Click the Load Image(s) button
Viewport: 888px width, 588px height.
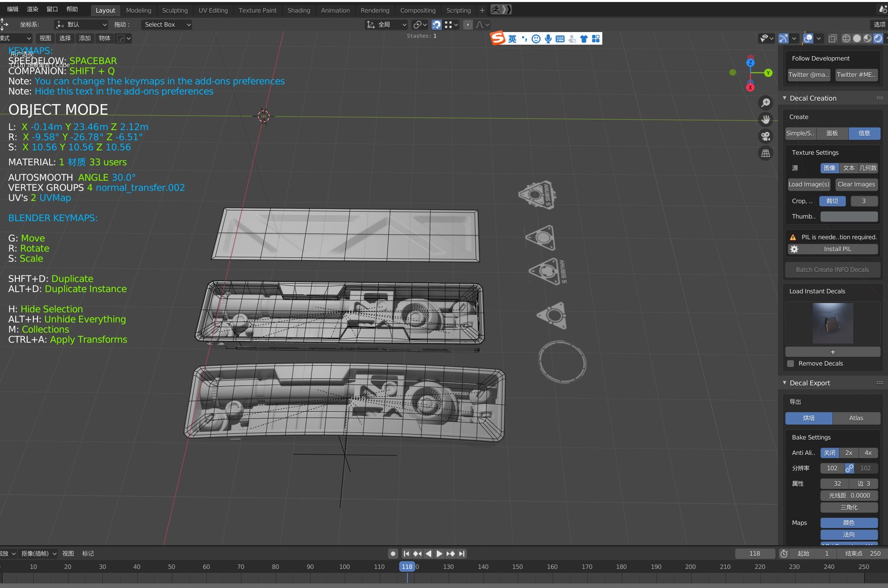click(x=809, y=185)
